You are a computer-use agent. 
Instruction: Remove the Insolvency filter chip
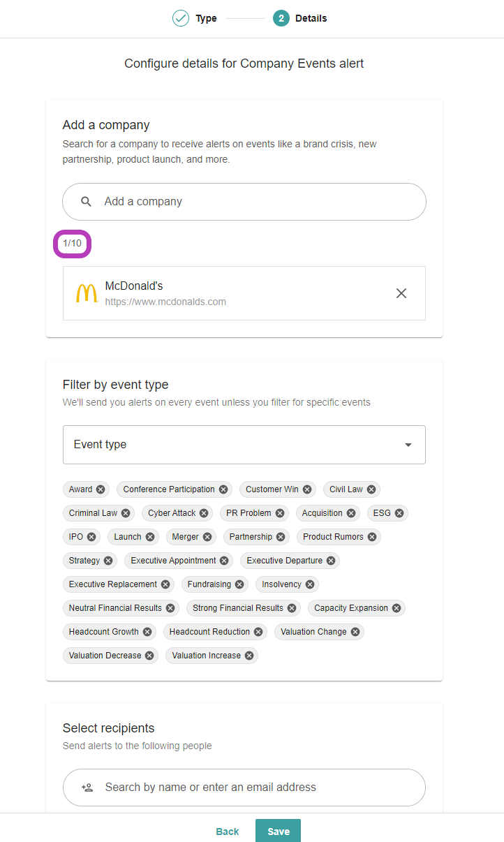pos(310,584)
